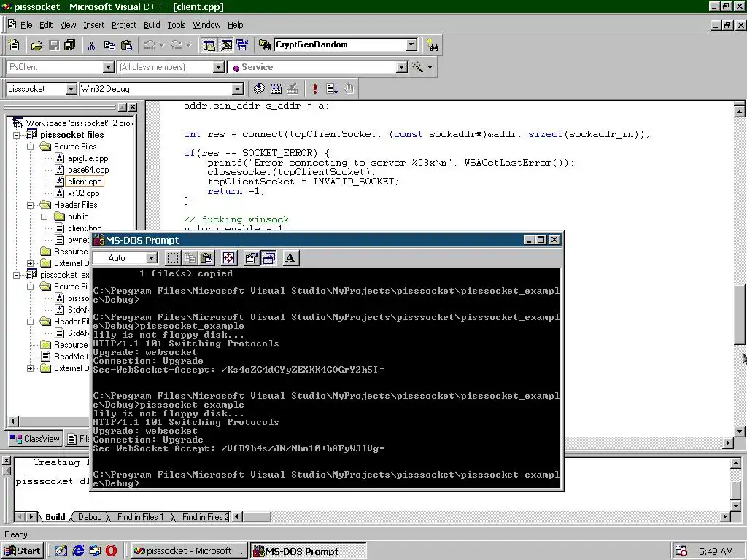
Task: Open the PsClient class dropdown
Action: pos(109,67)
